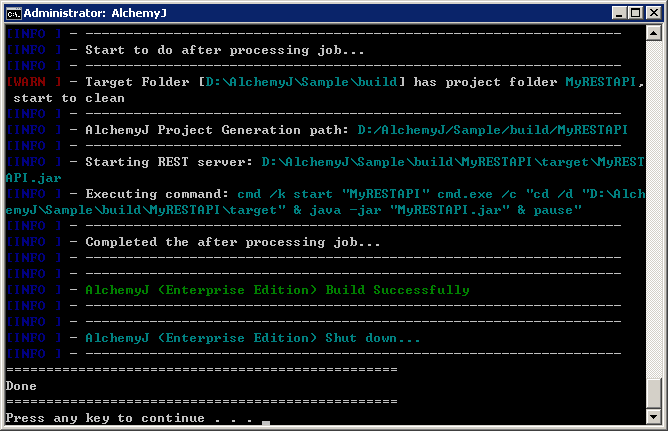Click the blinking cursor after the prompt
668x431 pixels.
coord(266,422)
